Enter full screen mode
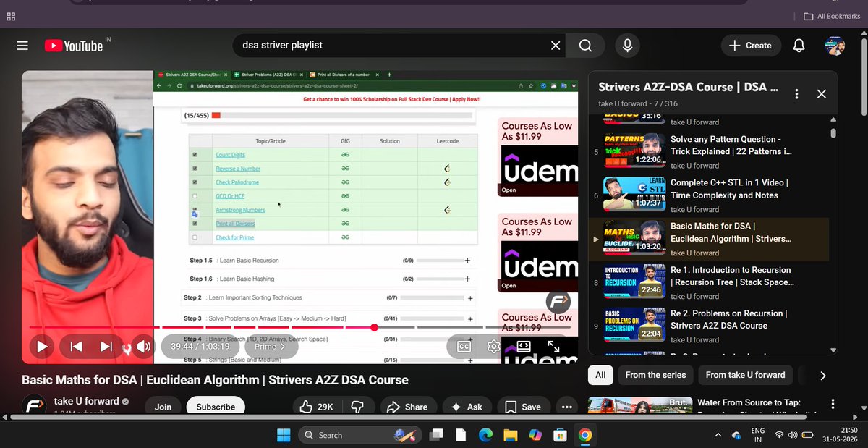This screenshot has width=868, height=448. 553,347
